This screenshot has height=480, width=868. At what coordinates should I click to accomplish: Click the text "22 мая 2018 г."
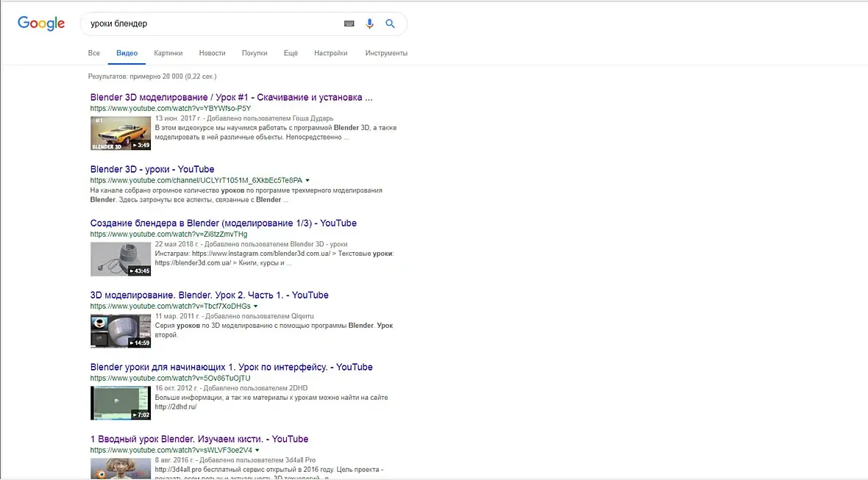click(x=177, y=244)
